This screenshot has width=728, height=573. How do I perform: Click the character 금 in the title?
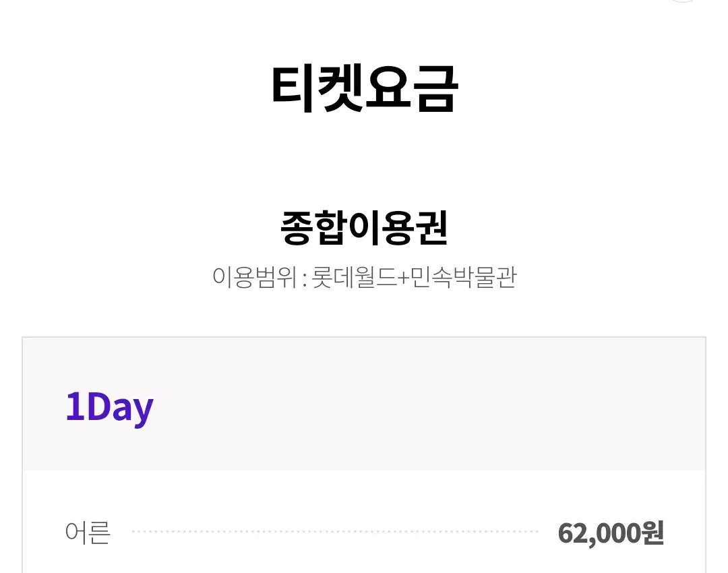point(437,88)
